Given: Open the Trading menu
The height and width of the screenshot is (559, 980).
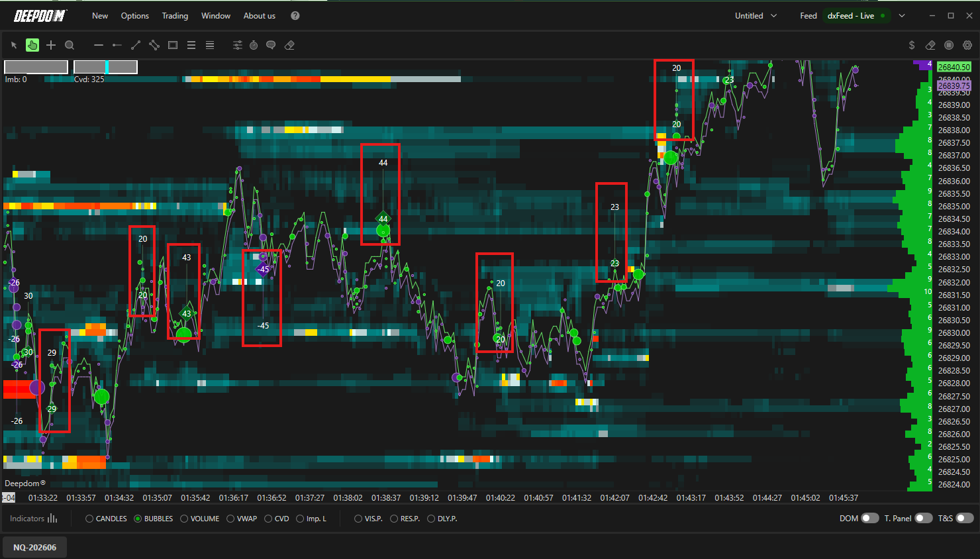Looking at the screenshot, I should pyautogui.click(x=175, y=16).
